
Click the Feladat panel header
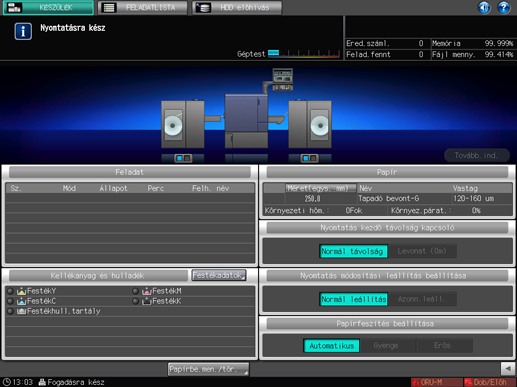pyautogui.click(x=129, y=172)
